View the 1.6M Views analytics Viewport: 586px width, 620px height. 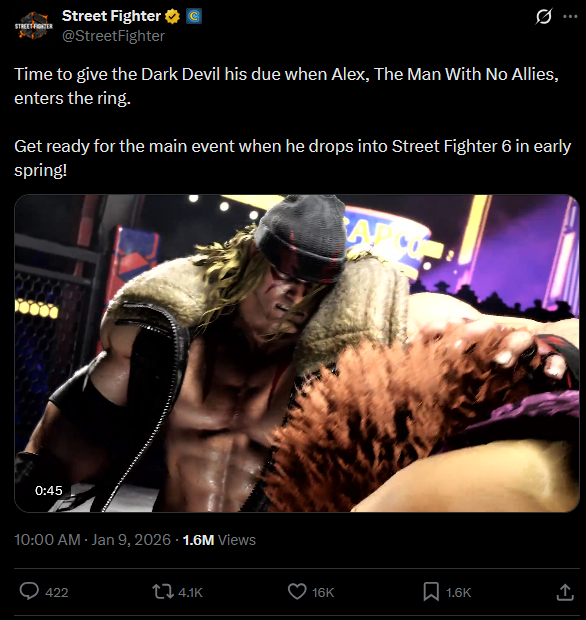[219, 540]
